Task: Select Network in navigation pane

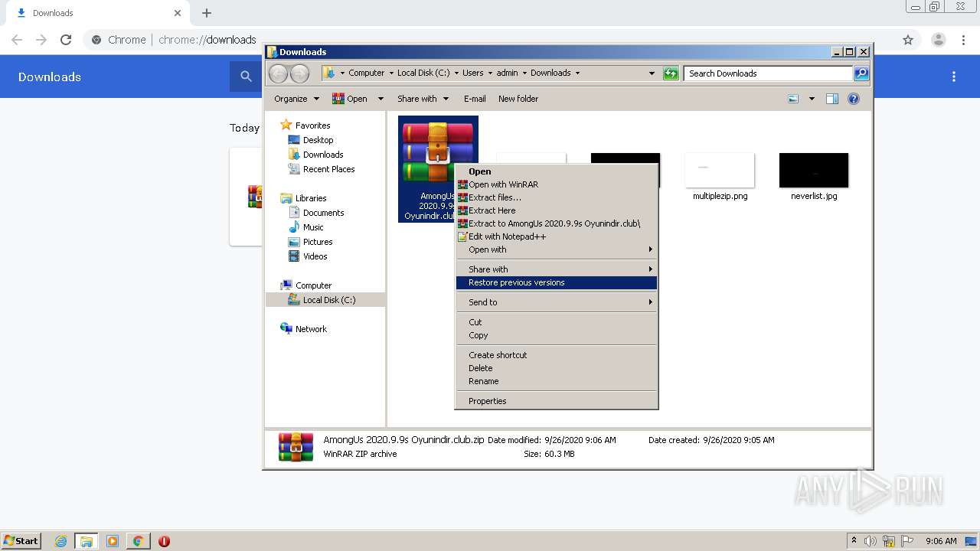Action: click(311, 329)
